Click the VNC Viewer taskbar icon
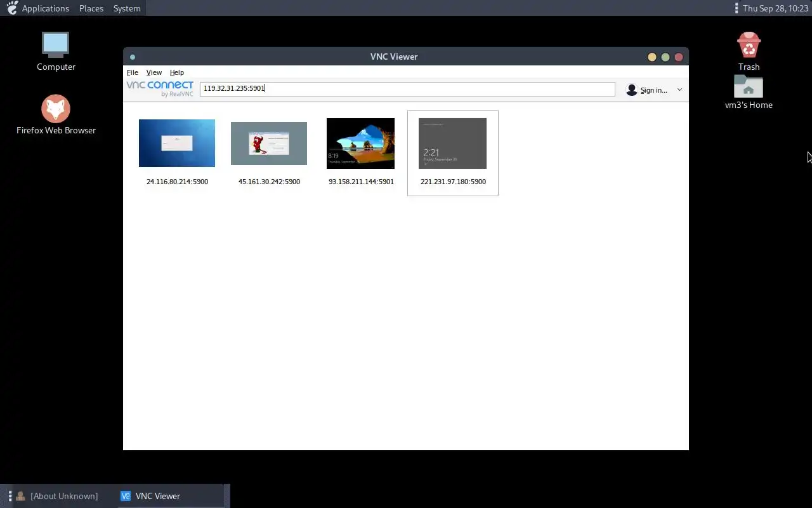 point(126,496)
